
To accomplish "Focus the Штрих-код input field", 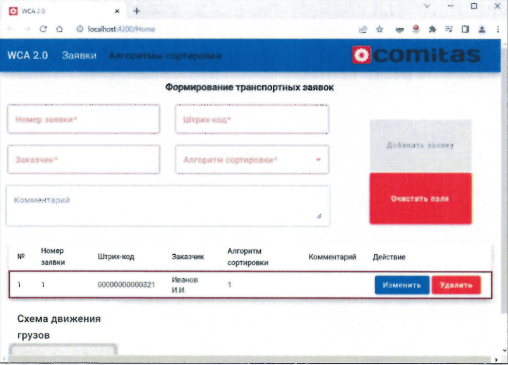I will pyautogui.click(x=252, y=119).
